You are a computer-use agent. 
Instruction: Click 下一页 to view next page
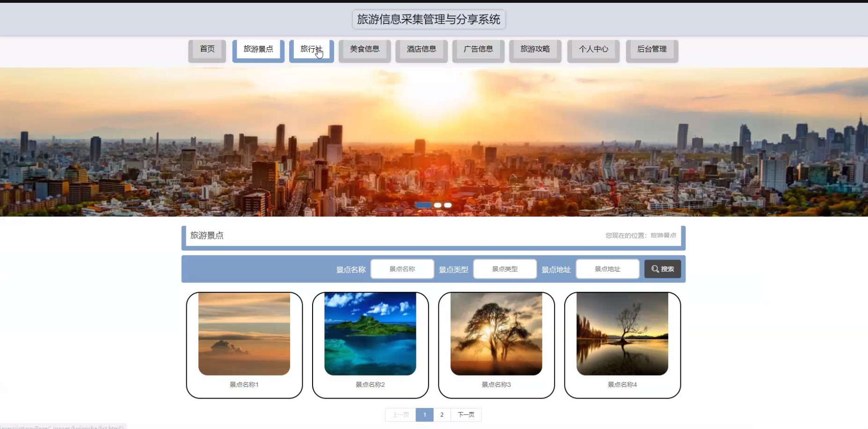click(x=466, y=414)
